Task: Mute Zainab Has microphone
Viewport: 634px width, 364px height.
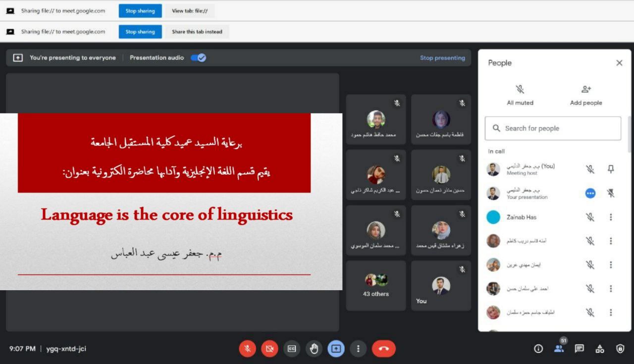Action: pyautogui.click(x=590, y=217)
